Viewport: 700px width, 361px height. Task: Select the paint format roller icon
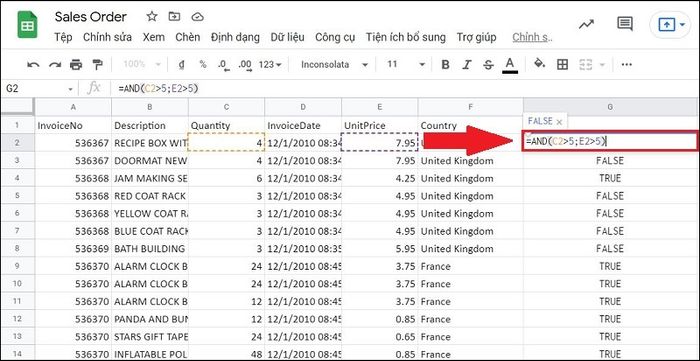[x=97, y=65]
